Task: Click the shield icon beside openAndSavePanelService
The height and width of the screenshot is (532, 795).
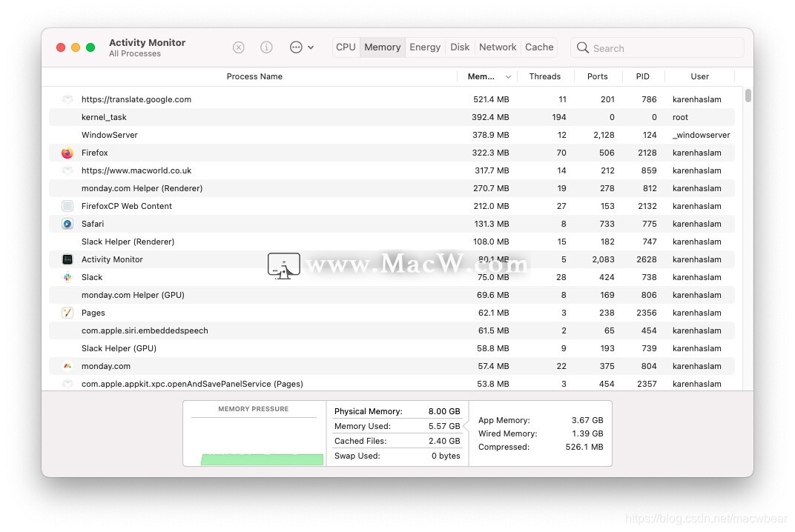Action: coord(67,384)
